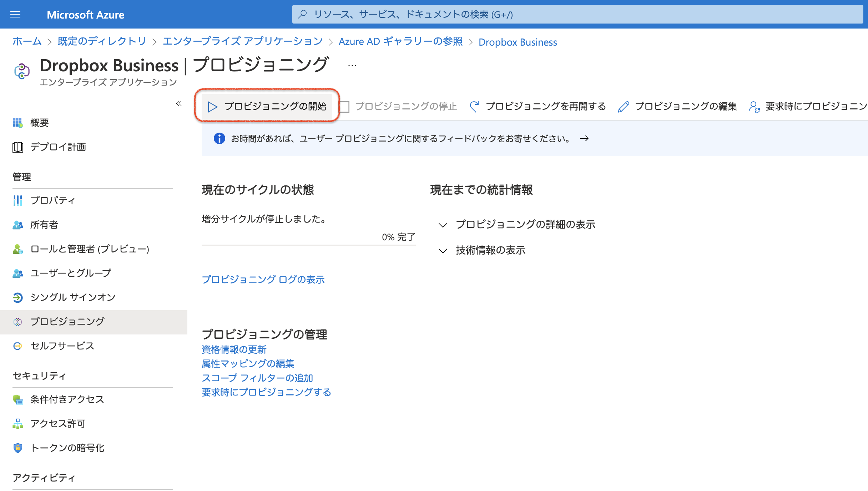Click the セルフサービス icon
Viewport: 868px width, 491px height.
(x=18, y=346)
